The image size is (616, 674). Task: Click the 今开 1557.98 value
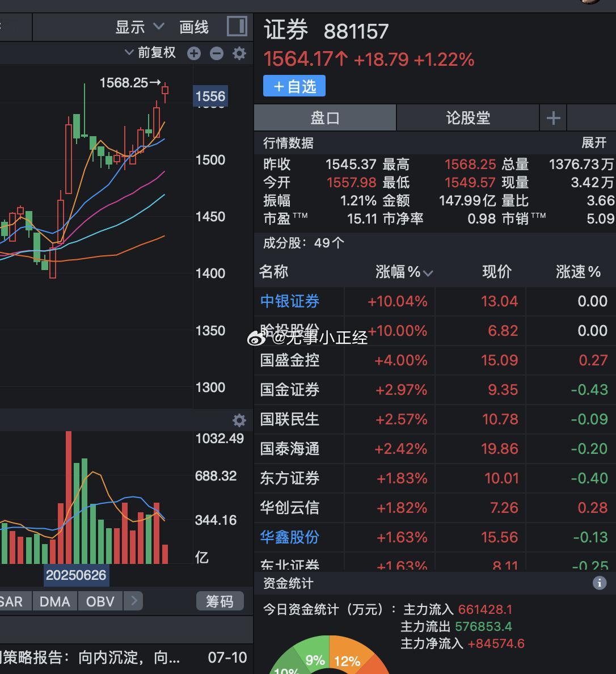tap(352, 182)
